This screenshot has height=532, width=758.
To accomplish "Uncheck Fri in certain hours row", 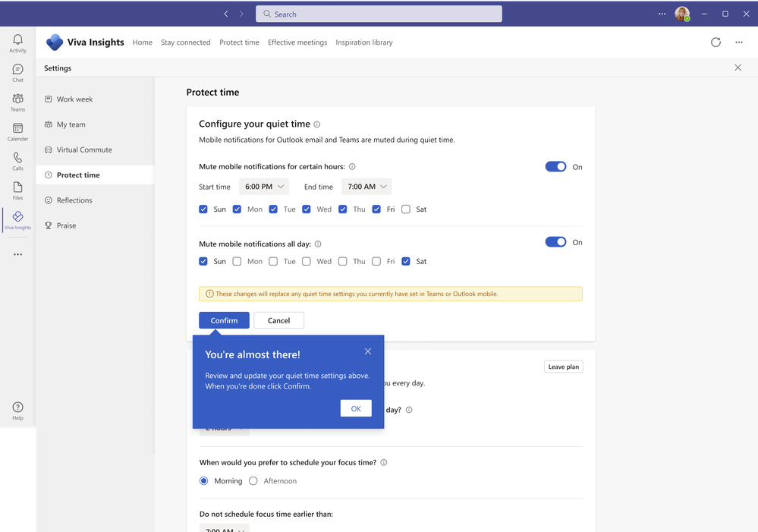I will click(x=376, y=209).
